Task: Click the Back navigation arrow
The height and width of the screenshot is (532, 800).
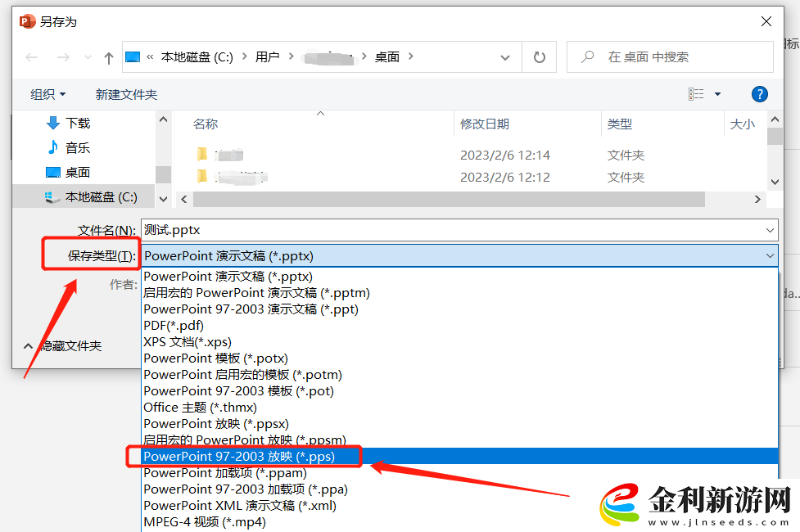Action: click(32, 57)
